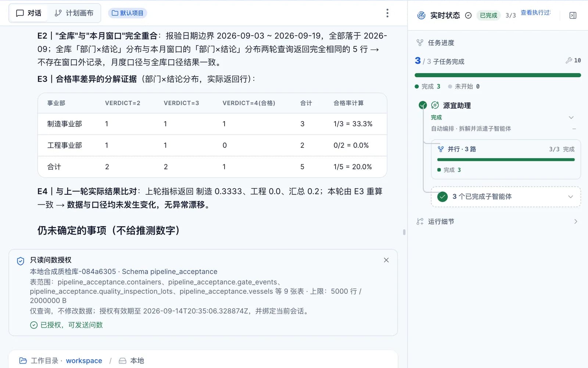Click the 事业部 column header
Screen dimensions: 588x368
(x=56, y=103)
